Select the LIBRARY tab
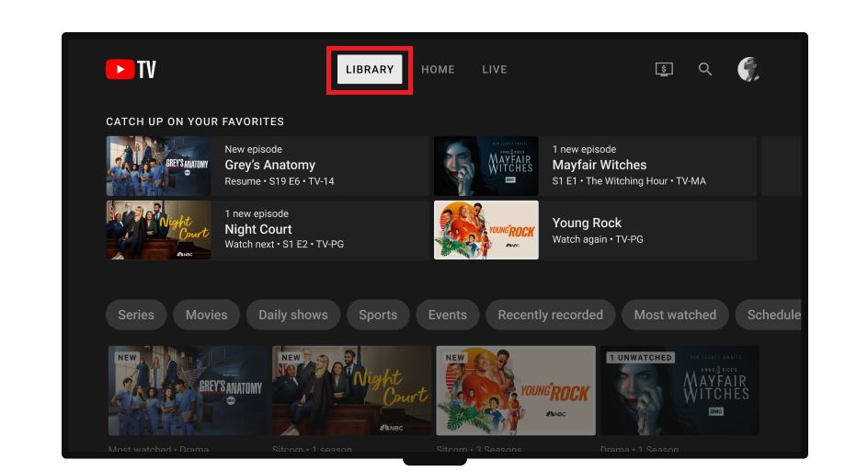Screen dimensions: 868x472 tap(370, 69)
